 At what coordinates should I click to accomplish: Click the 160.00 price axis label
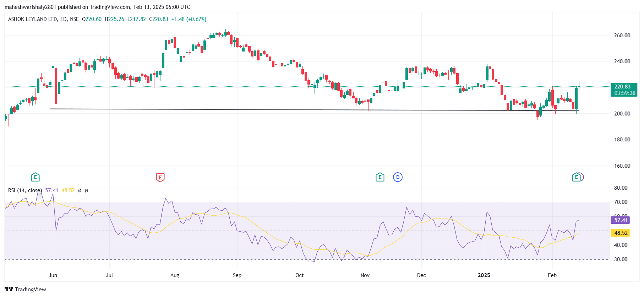(622, 166)
